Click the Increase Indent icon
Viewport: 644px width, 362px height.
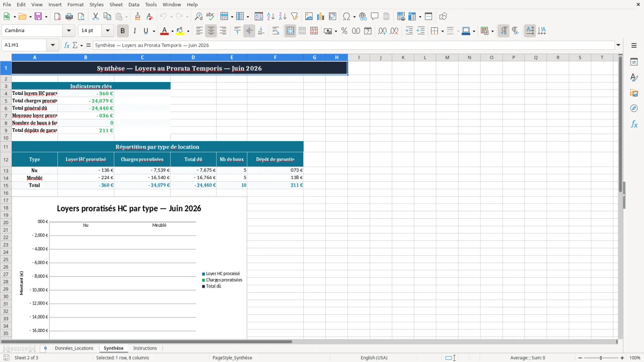tap(409, 31)
